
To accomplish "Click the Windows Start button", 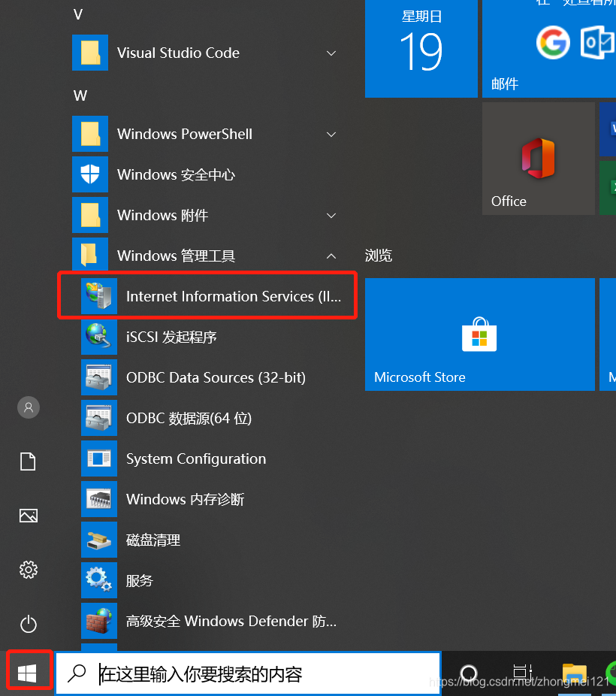I will [29, 673].
